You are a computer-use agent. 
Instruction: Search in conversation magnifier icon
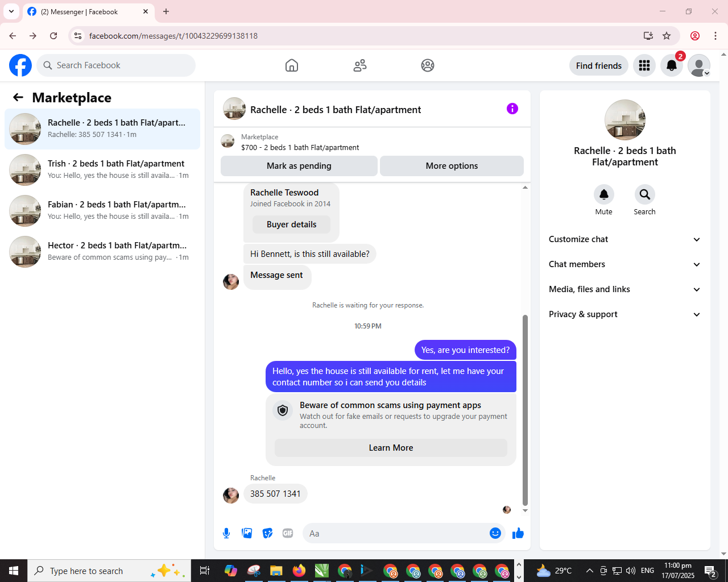point(645,194)
